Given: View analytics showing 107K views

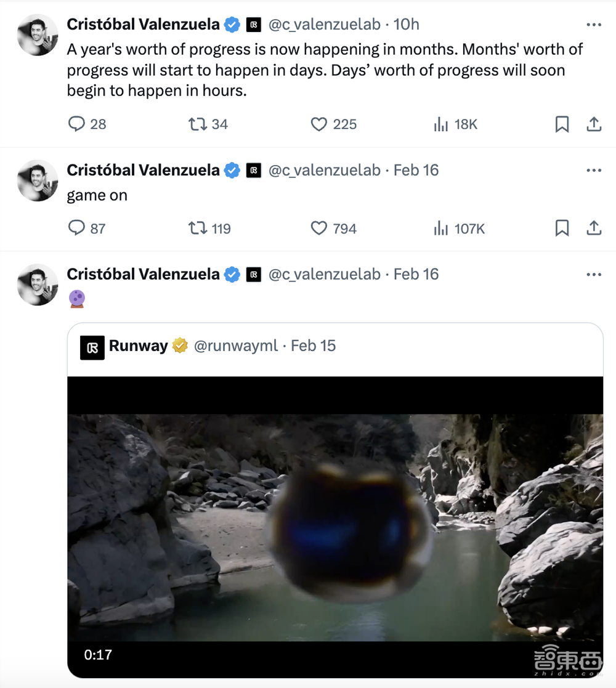Looking at the screenshot, I should (441, 229).
